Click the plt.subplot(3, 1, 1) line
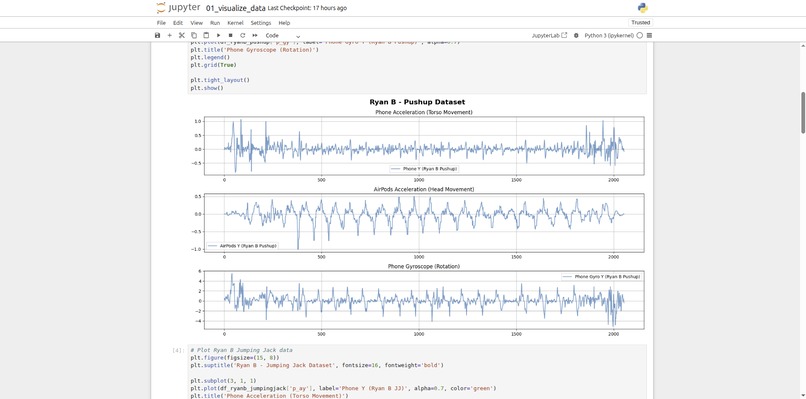The image size is (806, 399). click(x=223, y=381)
